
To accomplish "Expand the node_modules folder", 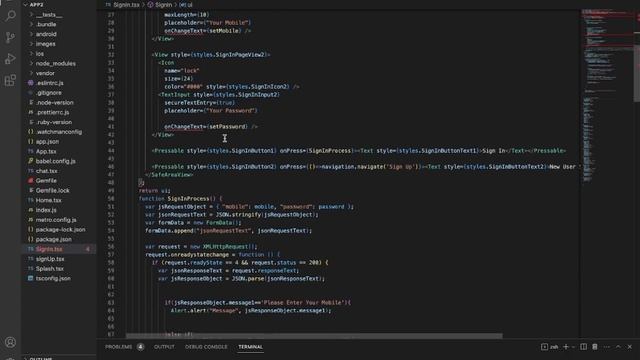I will tap(56, 64).
